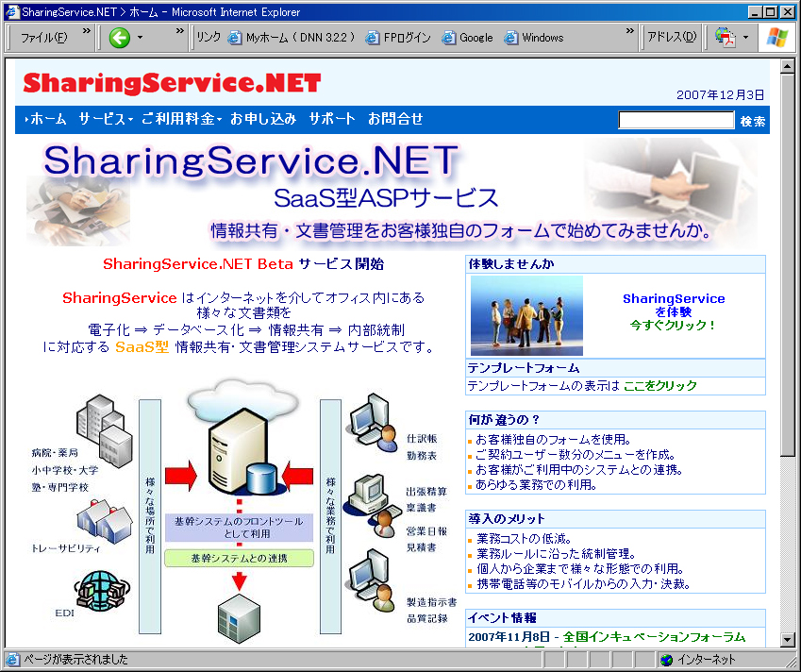Click the ここをクリック template form link
Image resolution: width=801 pixels, height=672 pixels.
click(660, 386)
